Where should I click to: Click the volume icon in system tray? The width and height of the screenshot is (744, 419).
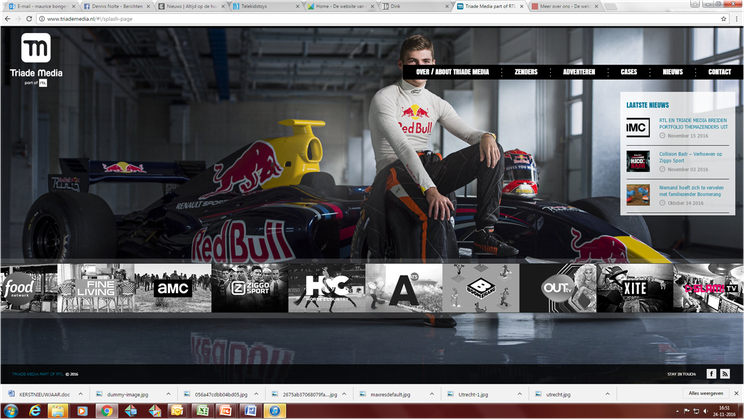(x=705, y=411)
